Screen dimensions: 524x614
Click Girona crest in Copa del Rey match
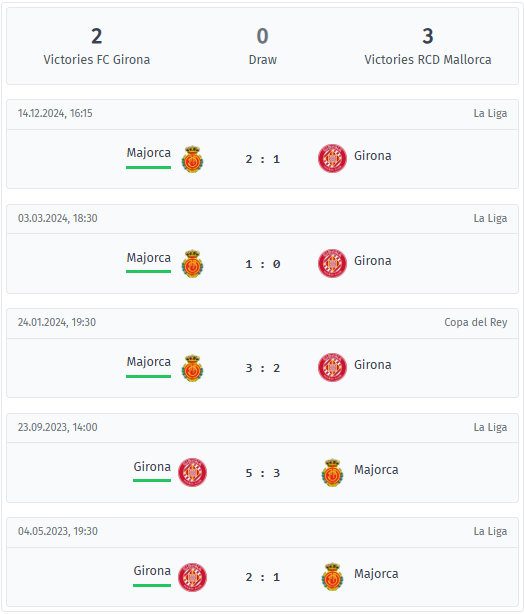pos(332,367)
